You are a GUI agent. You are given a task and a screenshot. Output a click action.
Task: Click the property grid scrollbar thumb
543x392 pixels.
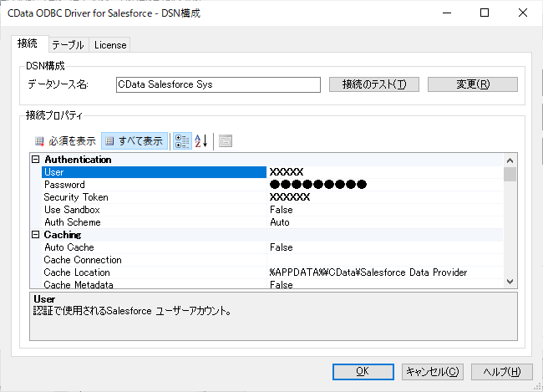[x=510, y=175]
